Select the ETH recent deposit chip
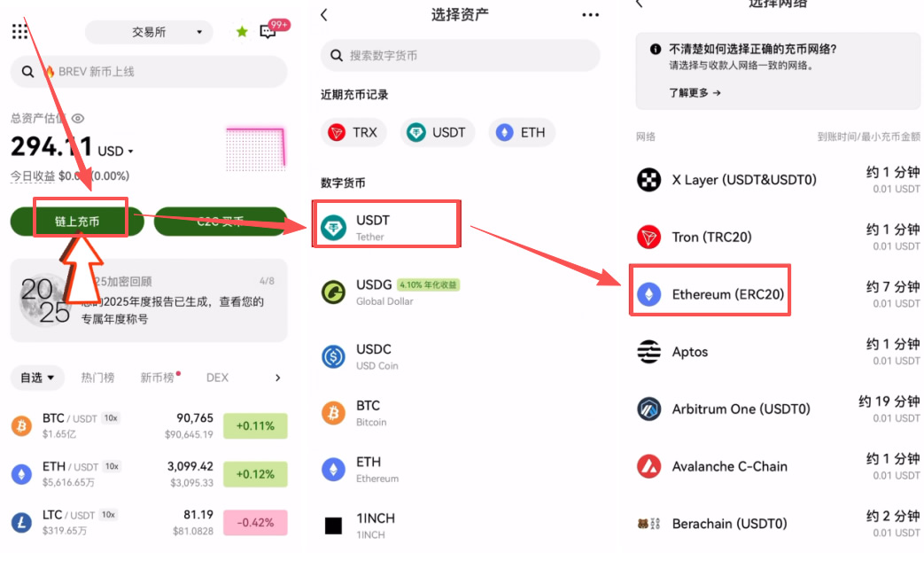The height and width of the screenshot is (561, 924). pos(522,133)
